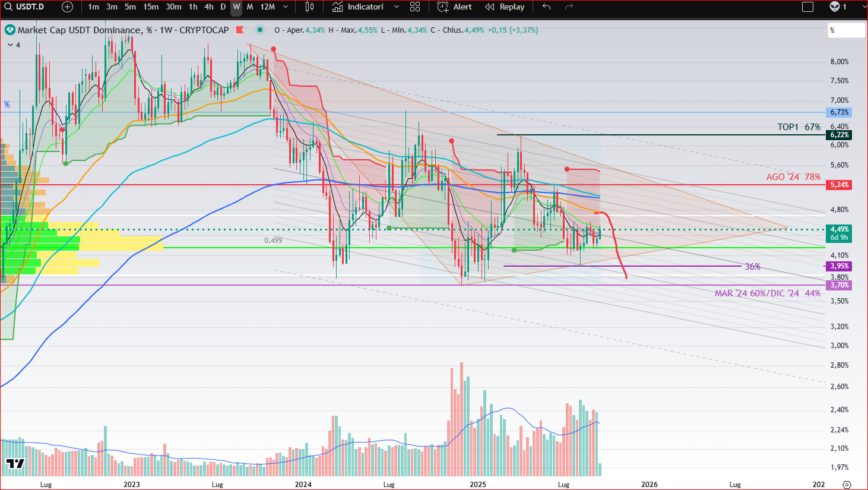
Task: Open the candlestick chart type selector
Action: point(309,7)
